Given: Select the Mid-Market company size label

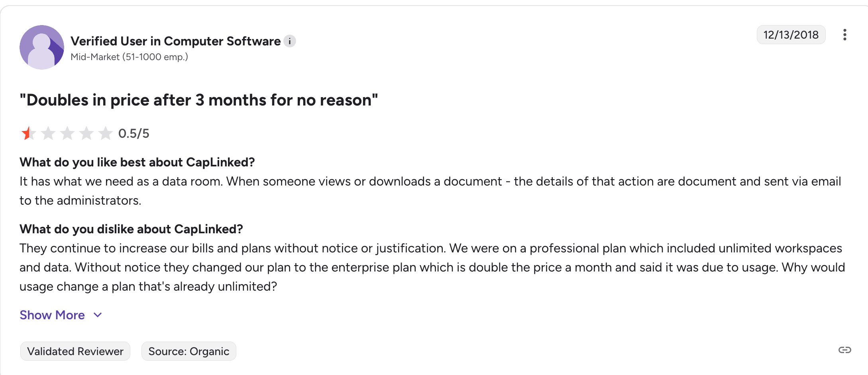Looking at the screenshot, I should pyautogui.click(x=129, y=57).
